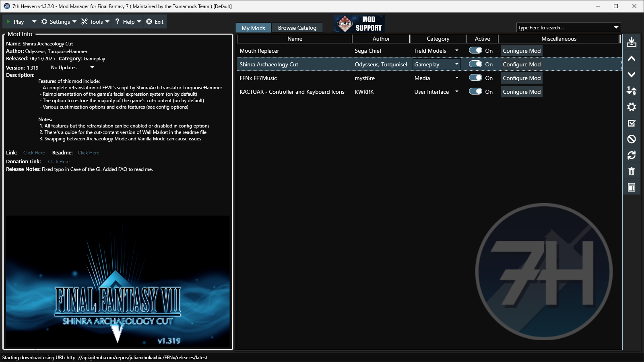Click Configure Mod for FFNx FF7Music

click(x=522, y=78)
